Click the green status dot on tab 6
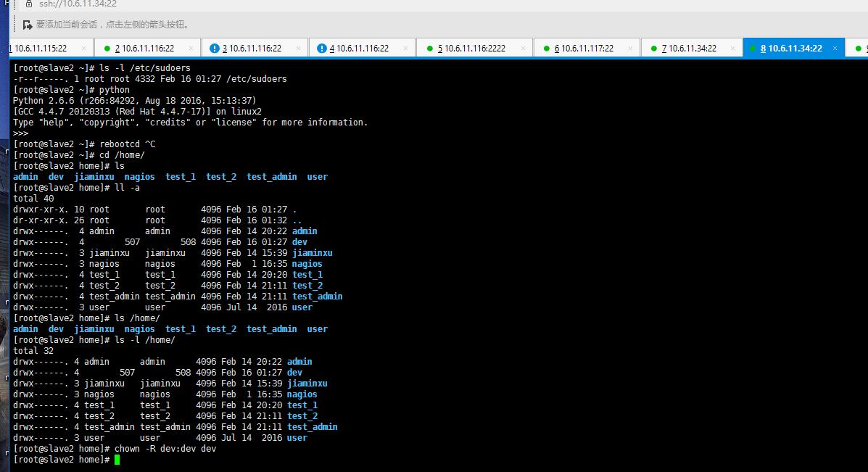This screenshot has width=868, height=472. 546,49
